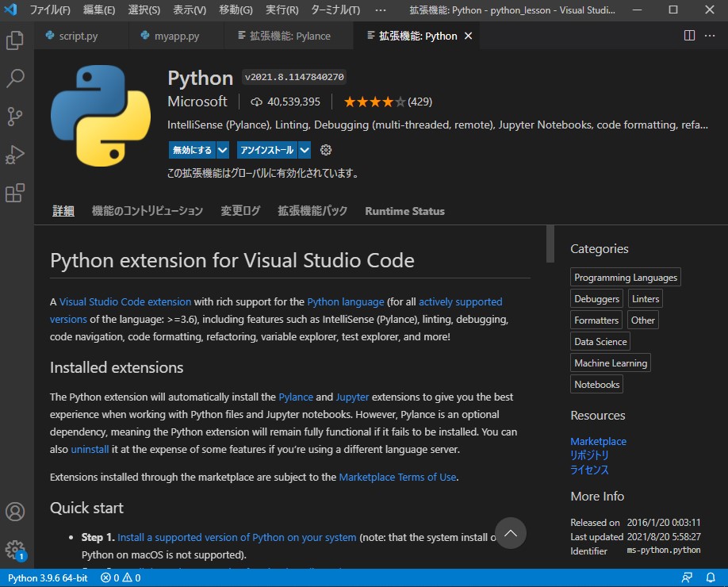Open the 移動(G) menu
Image resolution: width=728 pixels, height=587 pixels.
click(x=236, y=10)
